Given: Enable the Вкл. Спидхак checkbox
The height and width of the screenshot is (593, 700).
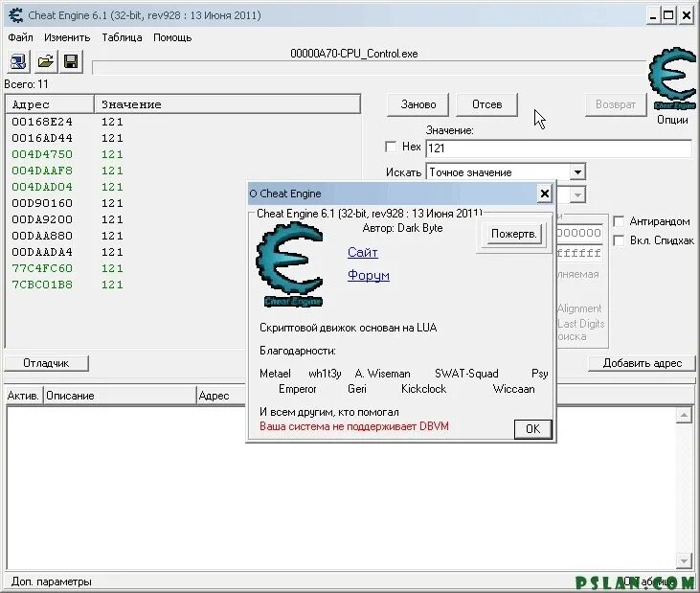Looking at the screenshot, I should [619, 240].
